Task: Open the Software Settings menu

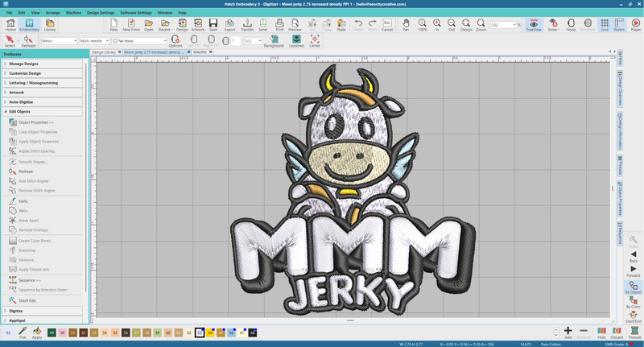Action: [136, 13]
